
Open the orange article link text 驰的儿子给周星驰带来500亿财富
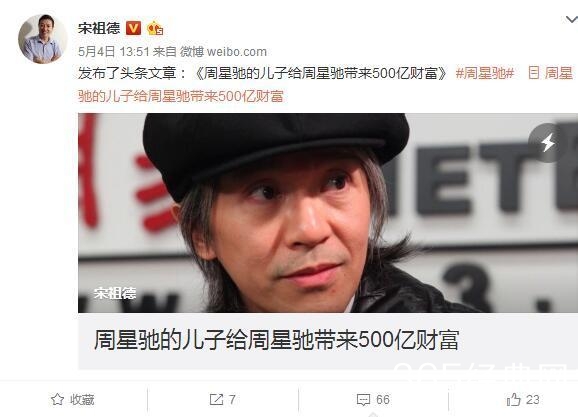pyautogui.click(x=181, y=96)
